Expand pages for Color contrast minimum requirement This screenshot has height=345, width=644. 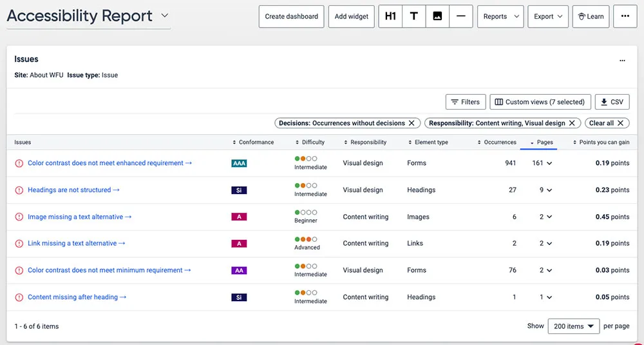click(549, 270)
